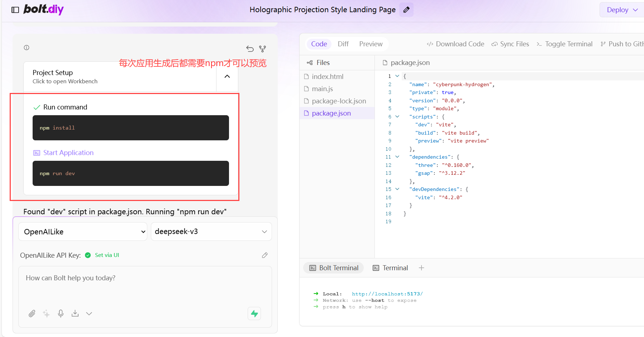Image resolution: width=644 pixels, height=337 pixels.
Task: Export chat with the download icon
Action: coord(75,314)
